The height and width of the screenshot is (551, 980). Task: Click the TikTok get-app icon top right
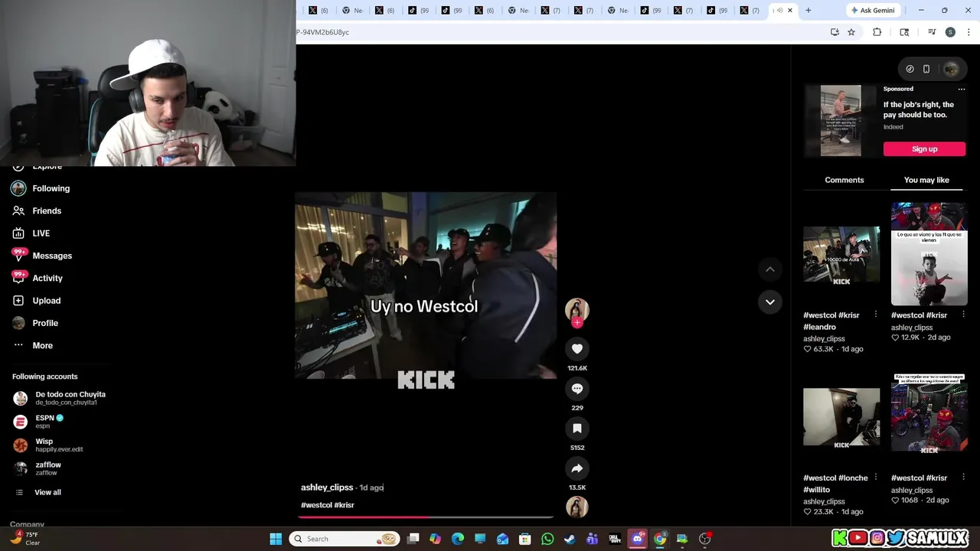[x=910, y=69]
